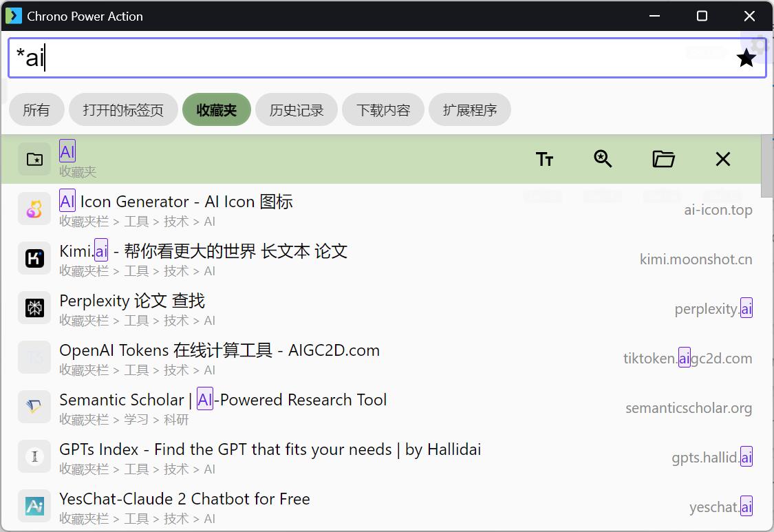Click the Perplexity bookmark favicon

click(34, 308)
